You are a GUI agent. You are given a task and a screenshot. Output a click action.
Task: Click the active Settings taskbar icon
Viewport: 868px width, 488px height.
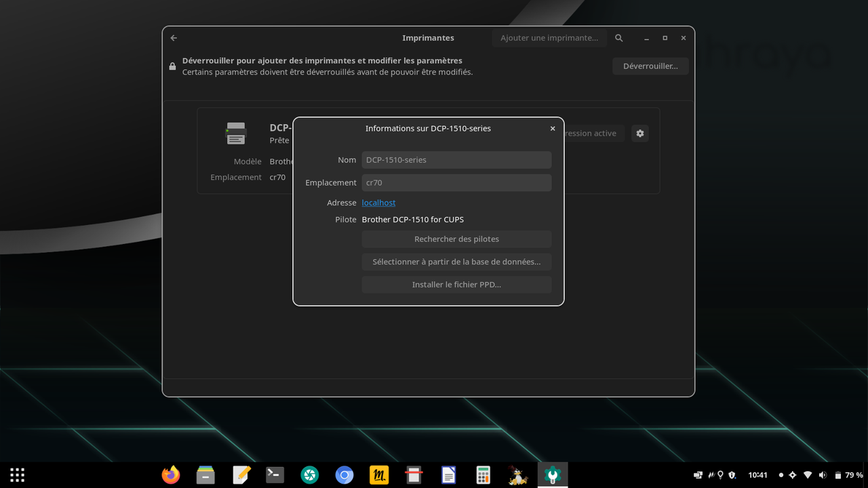[553, 475]
